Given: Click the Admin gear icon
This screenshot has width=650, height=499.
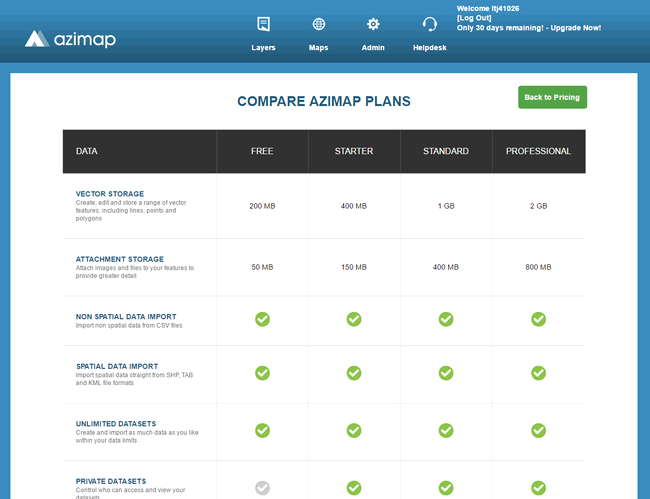Looking at the screenshot, I should [x=373, y=24].
